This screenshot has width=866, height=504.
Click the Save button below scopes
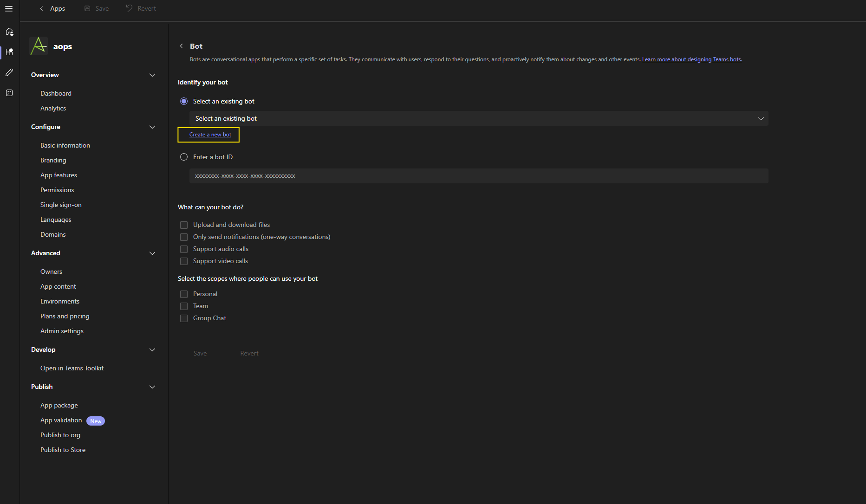click(x=200, y=353)
